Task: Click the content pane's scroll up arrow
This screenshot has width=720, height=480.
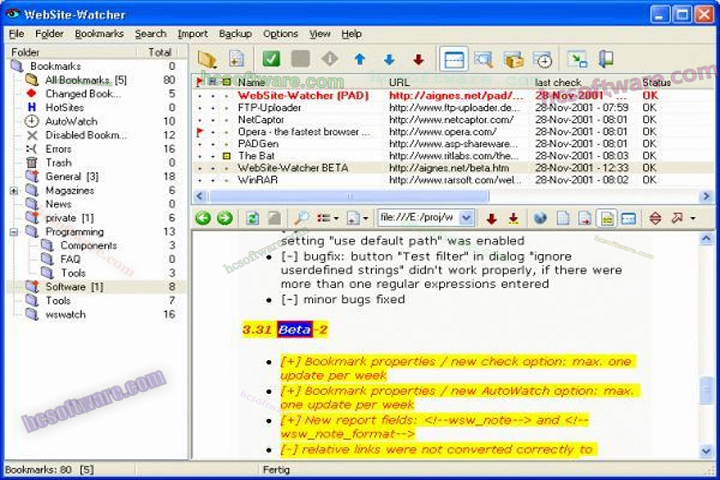Action: click(706, 238)
